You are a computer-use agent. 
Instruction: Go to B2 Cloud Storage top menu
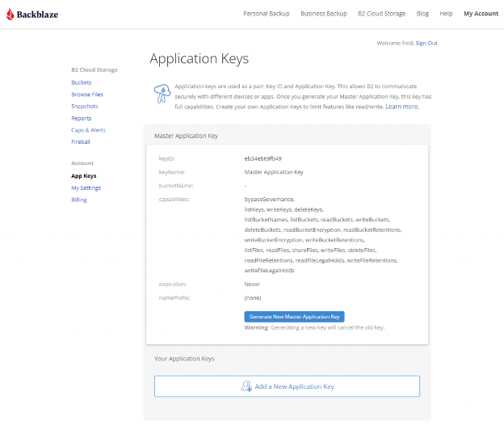click(x=381, y=14)
